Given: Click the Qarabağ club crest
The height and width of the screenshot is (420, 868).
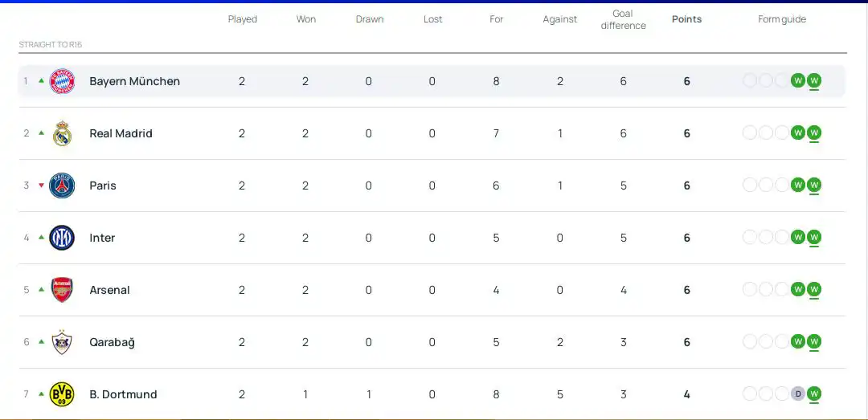Looking at the screenshot, I should click(x=62, y=342).
